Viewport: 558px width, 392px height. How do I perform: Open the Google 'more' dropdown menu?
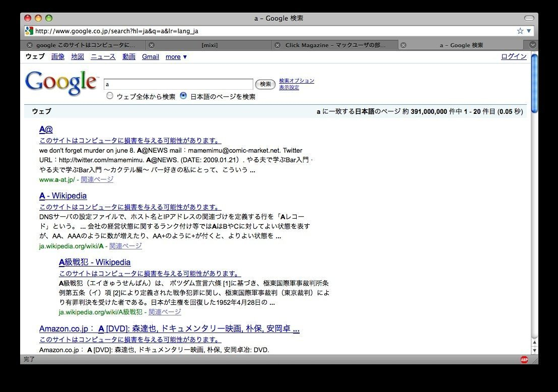coord(176,57)
